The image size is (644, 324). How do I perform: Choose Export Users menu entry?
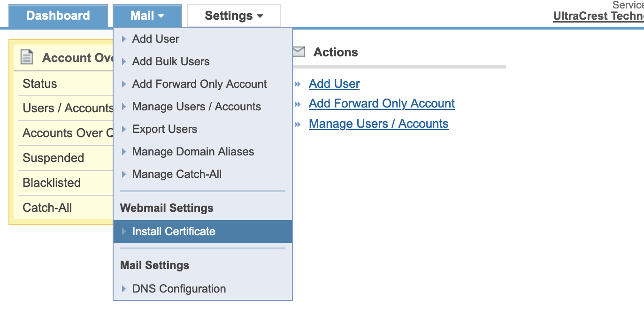click(x=203, y=129)
